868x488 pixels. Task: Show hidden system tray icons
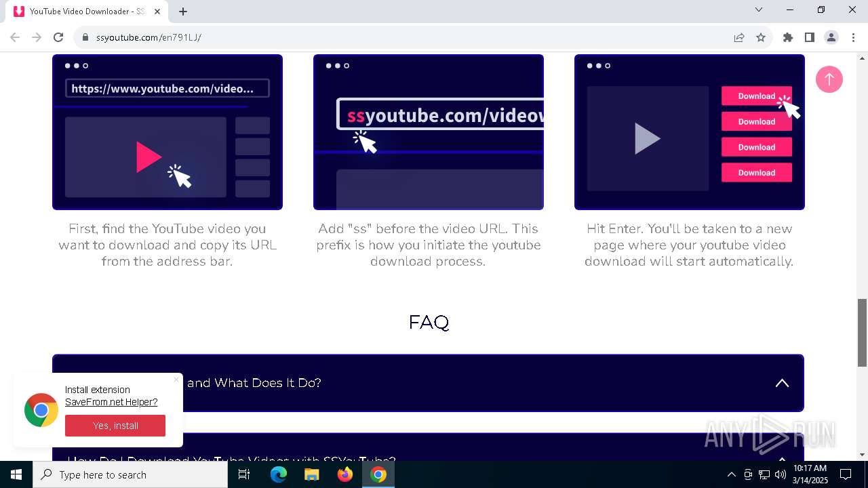[x=731, y=474]
